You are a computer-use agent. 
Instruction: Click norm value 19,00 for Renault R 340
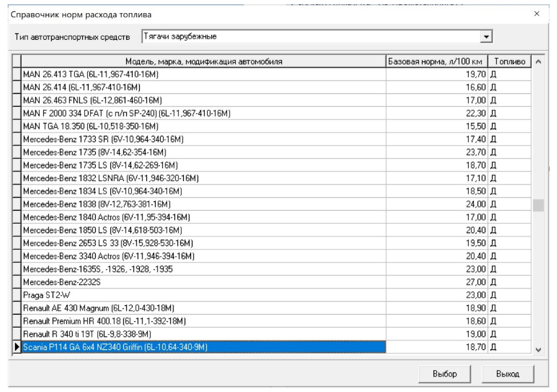pos(437,334)
